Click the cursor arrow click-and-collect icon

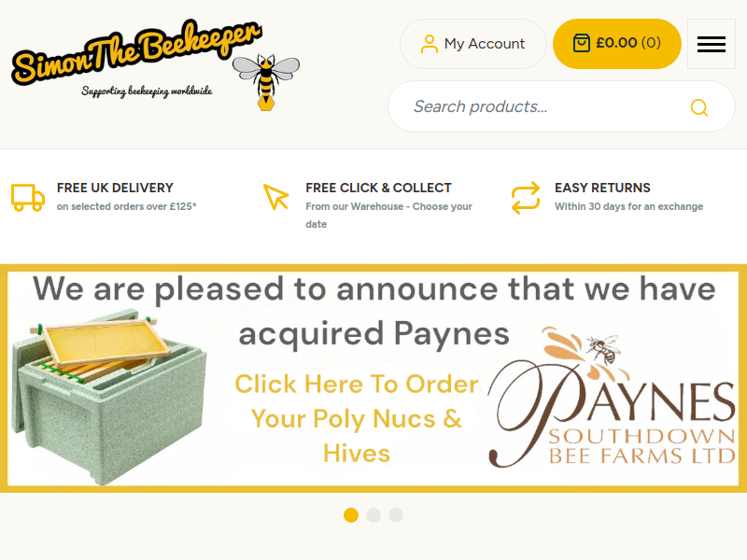276,197
